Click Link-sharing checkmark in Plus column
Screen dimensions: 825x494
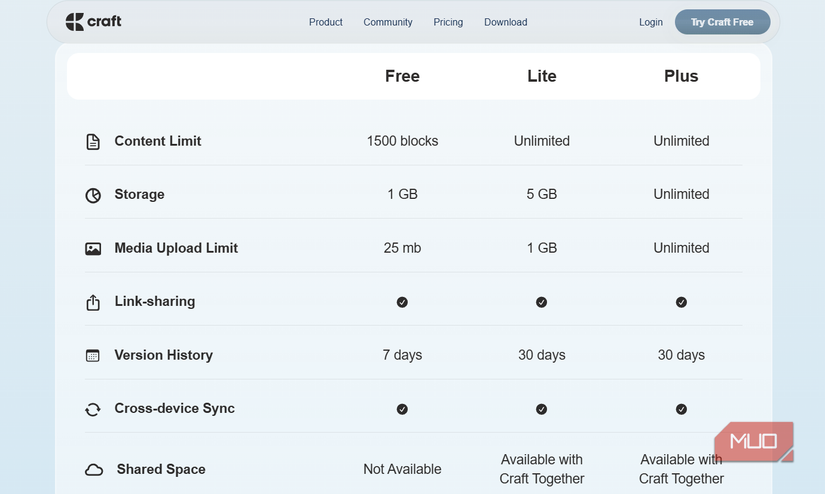(681, 302)
